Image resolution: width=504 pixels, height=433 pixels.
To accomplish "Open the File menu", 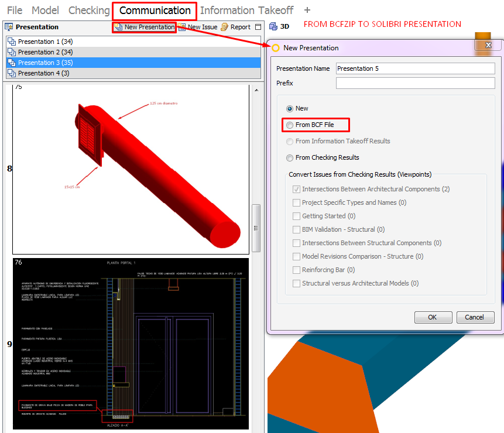I will click(15, 11).
